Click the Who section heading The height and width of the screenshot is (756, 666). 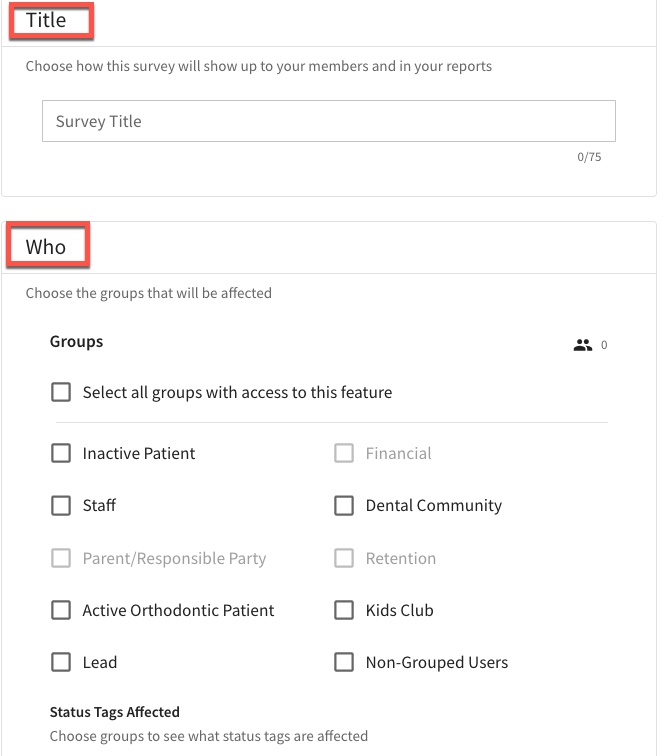[x=46, y=247]
